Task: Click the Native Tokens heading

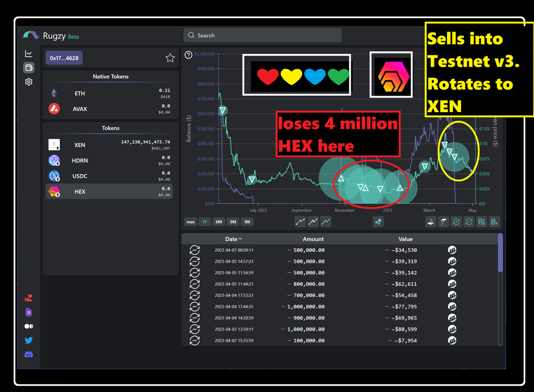Action: 111,77
